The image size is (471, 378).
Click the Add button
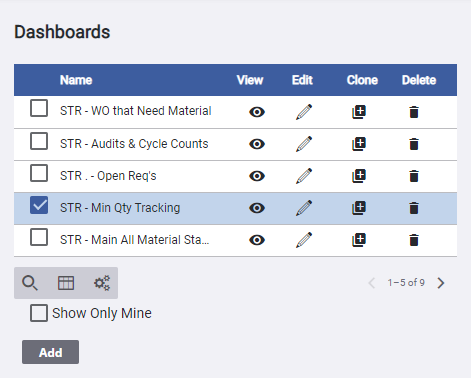[x=50, y=352]
